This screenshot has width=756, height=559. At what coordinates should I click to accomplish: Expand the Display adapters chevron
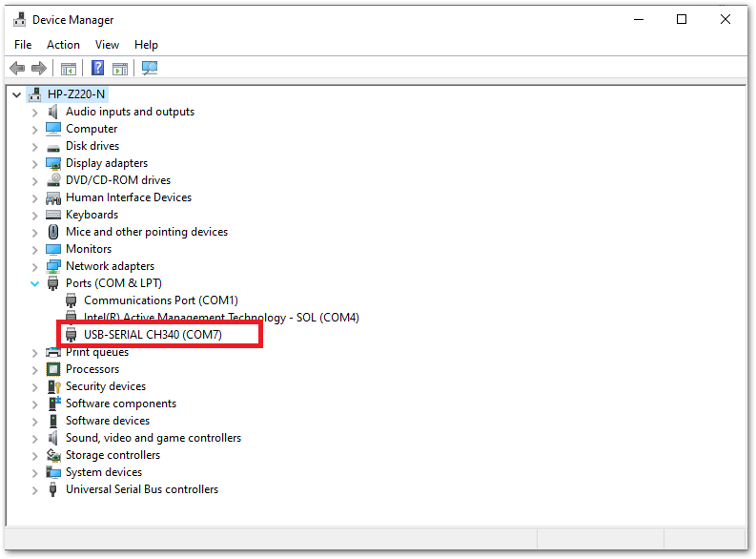pos(34,164)
